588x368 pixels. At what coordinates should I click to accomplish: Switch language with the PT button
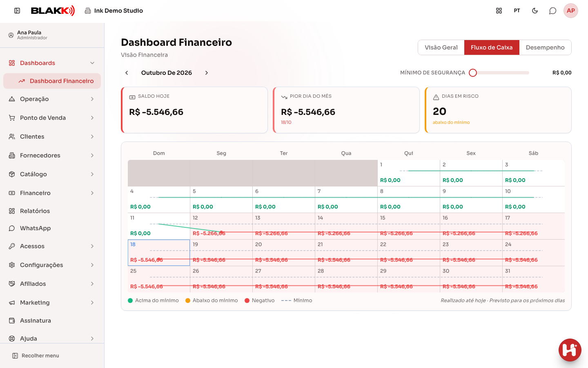517,11
